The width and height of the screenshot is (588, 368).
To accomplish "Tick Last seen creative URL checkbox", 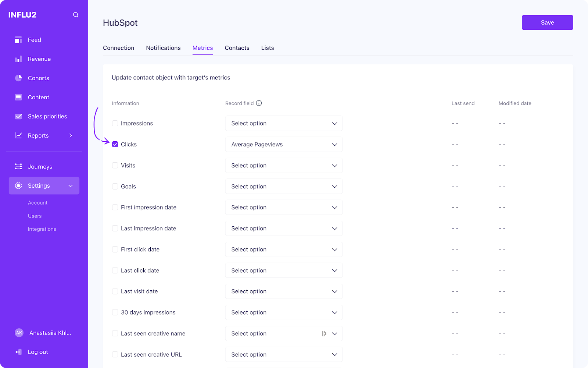I will click(x=115, y=354).
